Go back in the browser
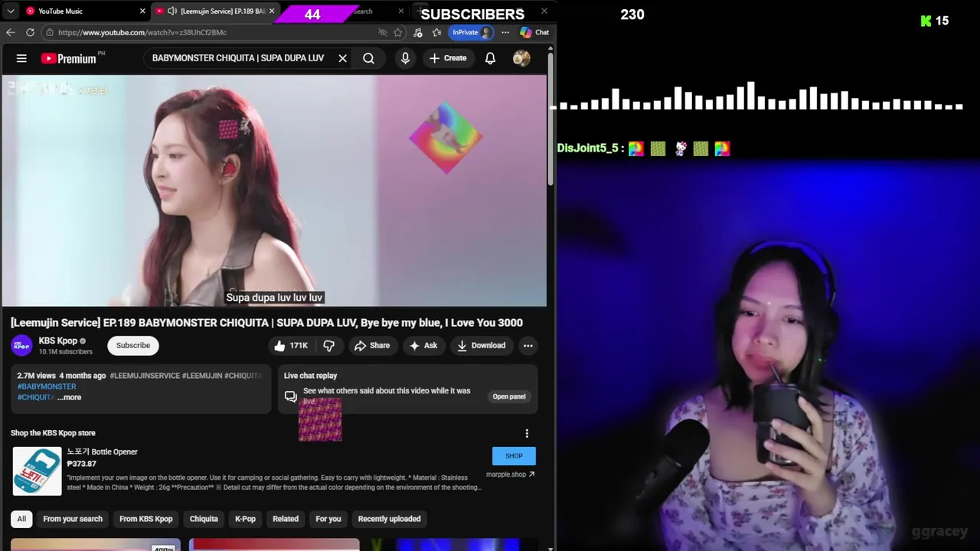Viewport: 980px width, 551px height. (10, 32)
